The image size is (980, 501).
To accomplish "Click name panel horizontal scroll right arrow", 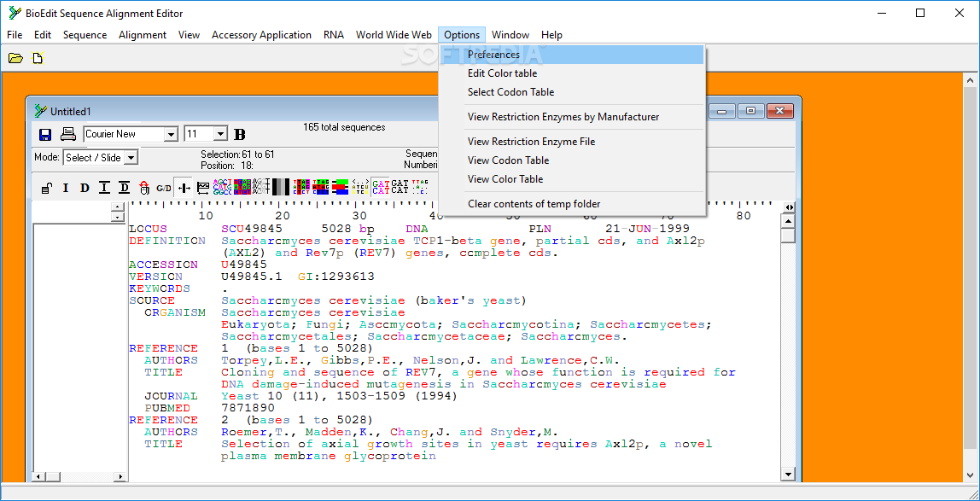I will tap(120, 476).
